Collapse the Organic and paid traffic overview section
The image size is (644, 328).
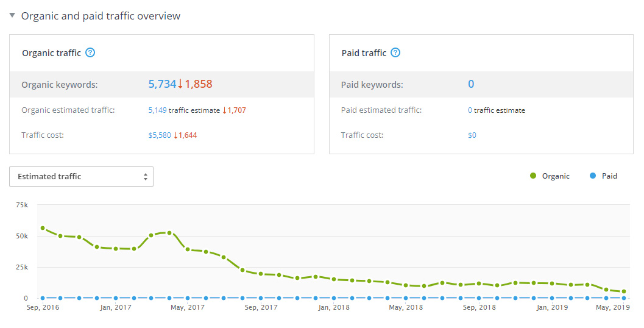pyautogui.click(x=12, y=15)
